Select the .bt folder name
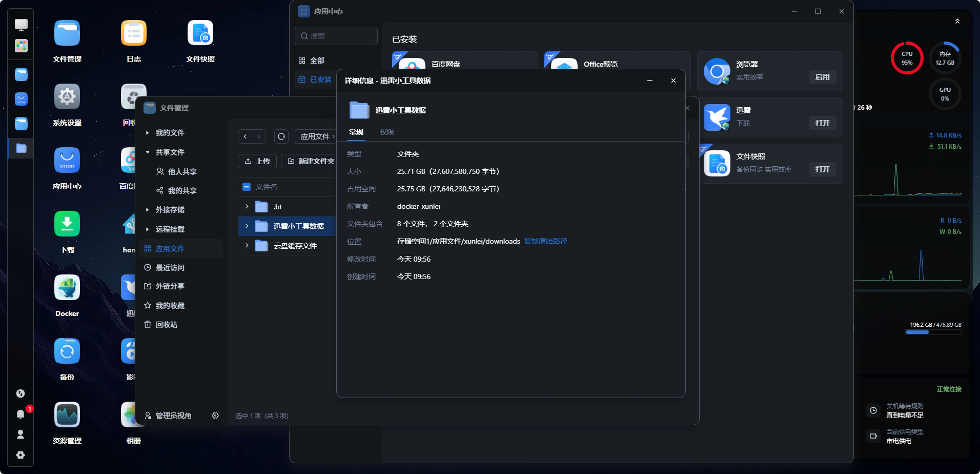 coord(278,207)
